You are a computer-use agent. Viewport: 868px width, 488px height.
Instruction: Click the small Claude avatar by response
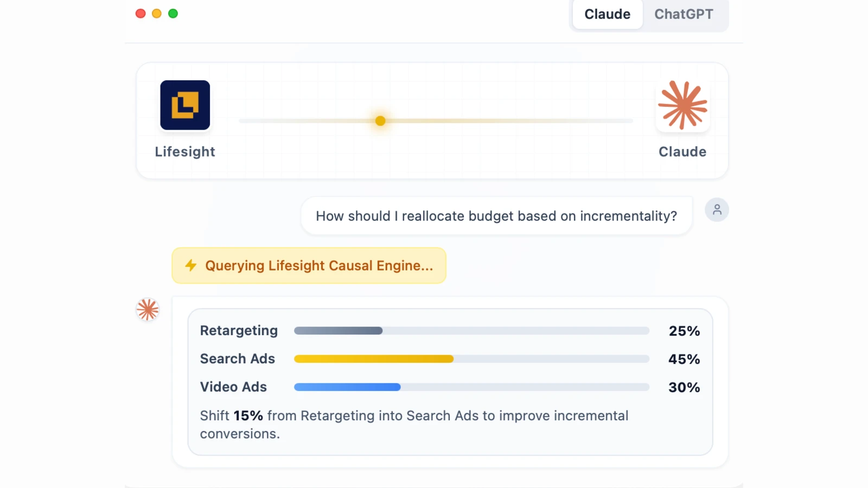[148, 310]
